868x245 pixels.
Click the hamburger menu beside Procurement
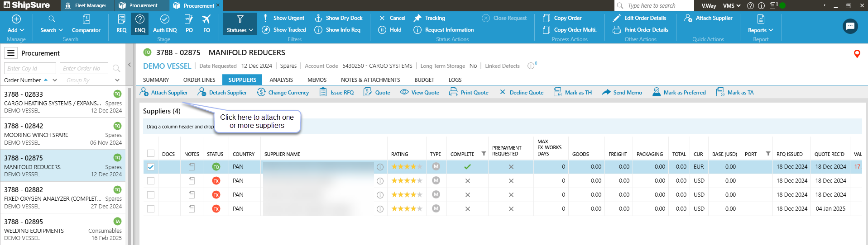[x=11, y=53]
